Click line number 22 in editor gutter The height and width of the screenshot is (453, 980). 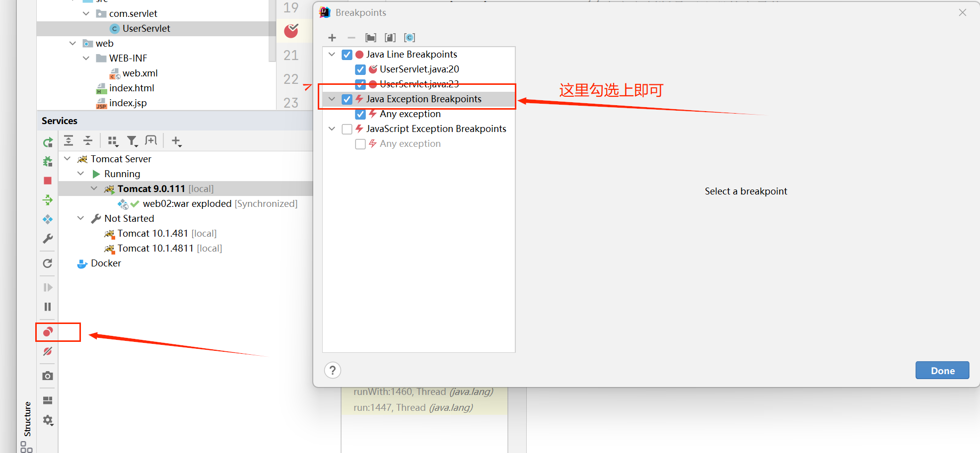tap(291, 79)
